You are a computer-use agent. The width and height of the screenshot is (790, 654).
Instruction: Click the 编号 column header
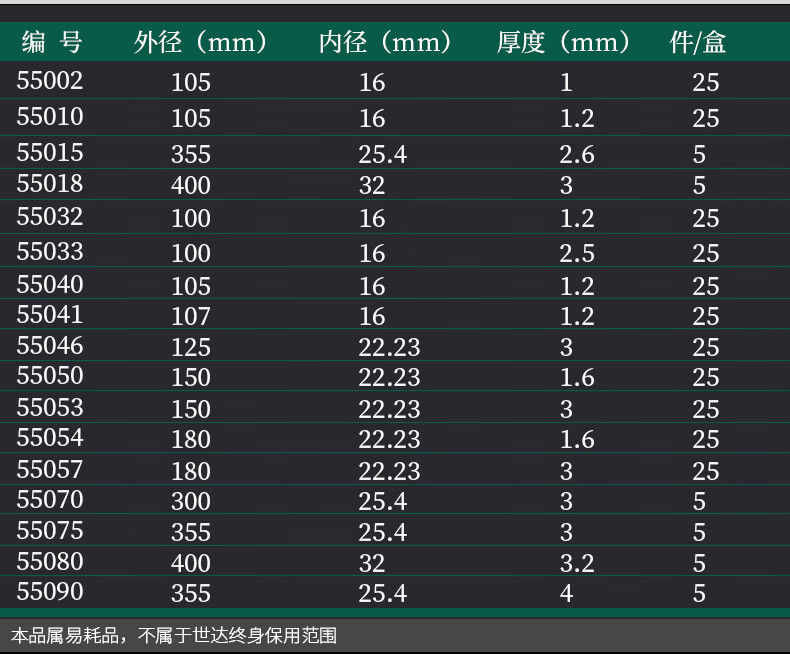52,42
